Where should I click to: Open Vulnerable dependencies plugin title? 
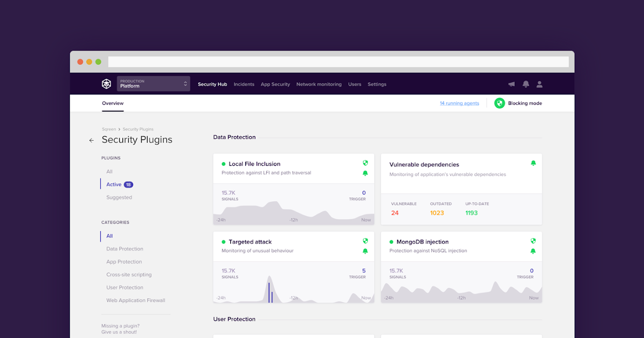tap(425, 165)
